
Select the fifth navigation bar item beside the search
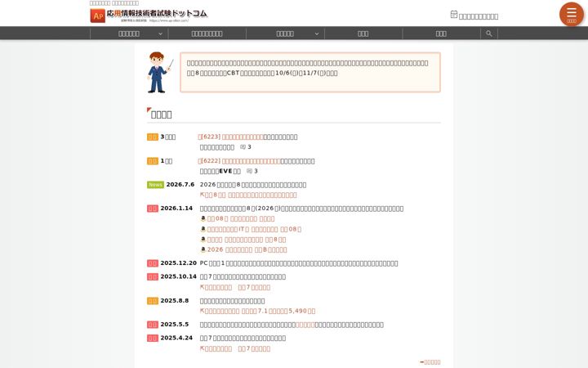[441, 34]
